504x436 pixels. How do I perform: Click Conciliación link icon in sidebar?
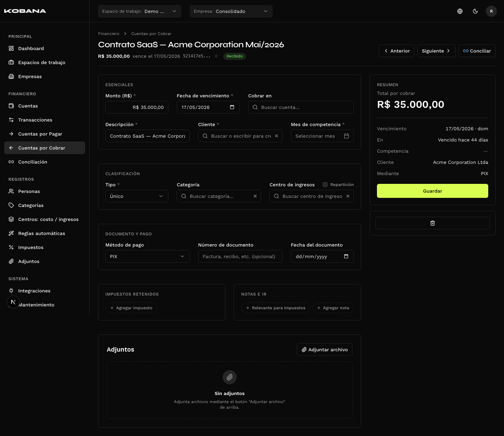pos(11,162)
